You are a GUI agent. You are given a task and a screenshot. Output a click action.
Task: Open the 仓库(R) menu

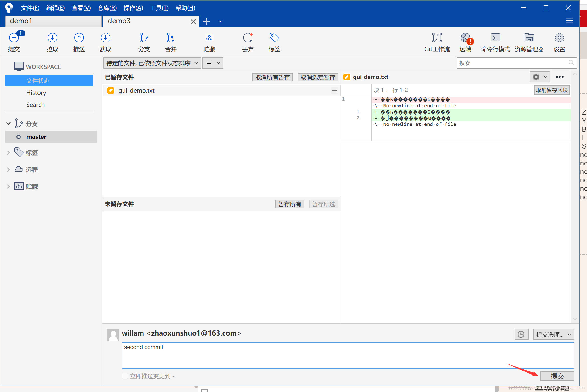tap(107, 8)
